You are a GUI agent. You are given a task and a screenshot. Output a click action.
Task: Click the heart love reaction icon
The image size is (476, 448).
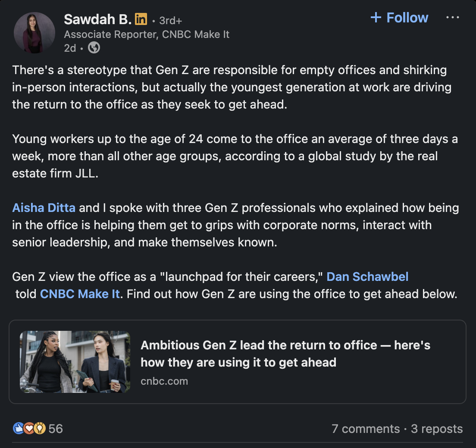click(29, 428)
